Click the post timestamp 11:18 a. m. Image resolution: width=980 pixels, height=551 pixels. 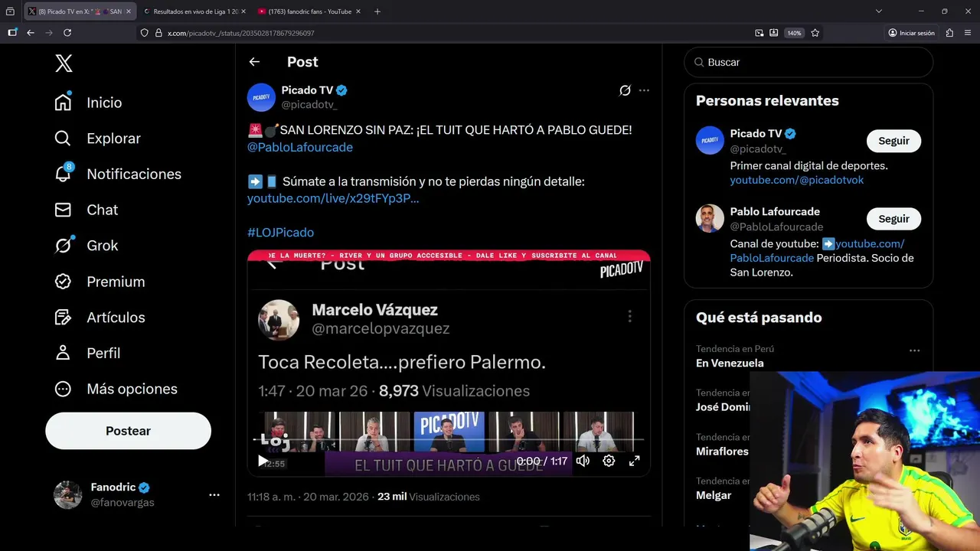pyautogui.click(x=308, y=497)
